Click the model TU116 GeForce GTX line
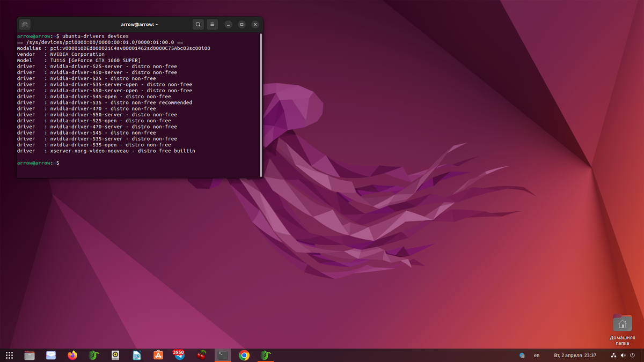Screen dimensions: 644x362 (x=79, y=60)
